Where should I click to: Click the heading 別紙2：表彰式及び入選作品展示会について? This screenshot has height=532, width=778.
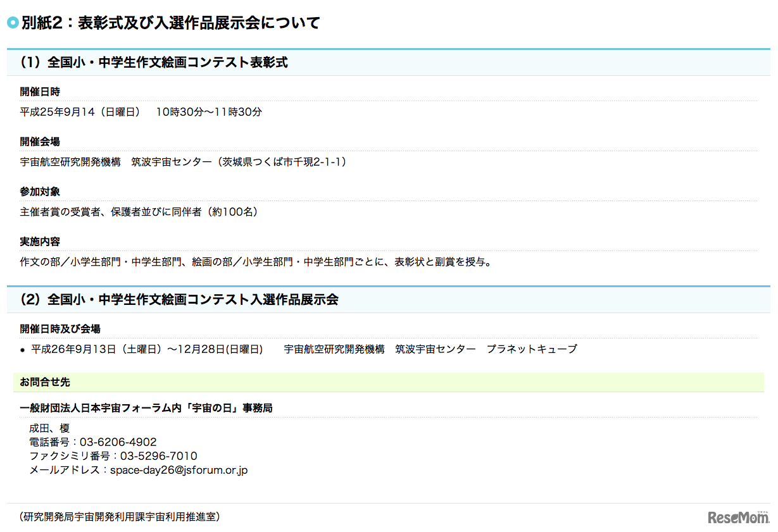[x=170, y=23]
